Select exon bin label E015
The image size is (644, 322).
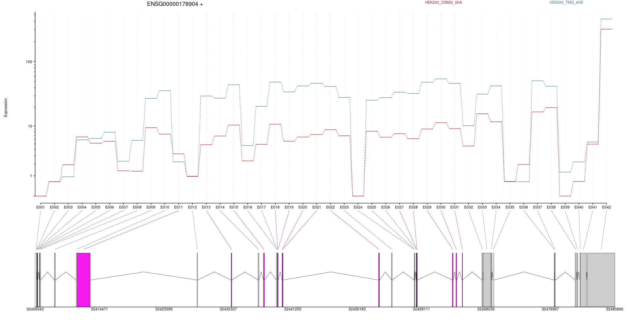[x=234, y=207]
